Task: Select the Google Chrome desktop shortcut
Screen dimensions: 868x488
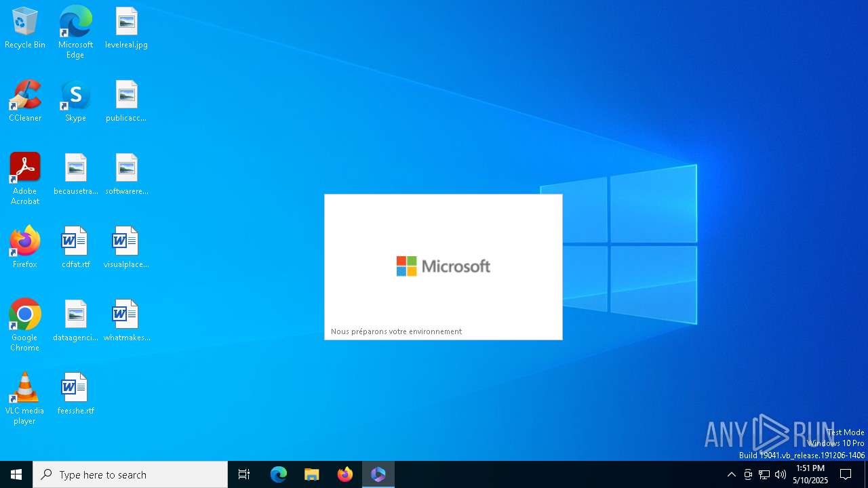Action: pyautogui.click(x=25, y=325)
